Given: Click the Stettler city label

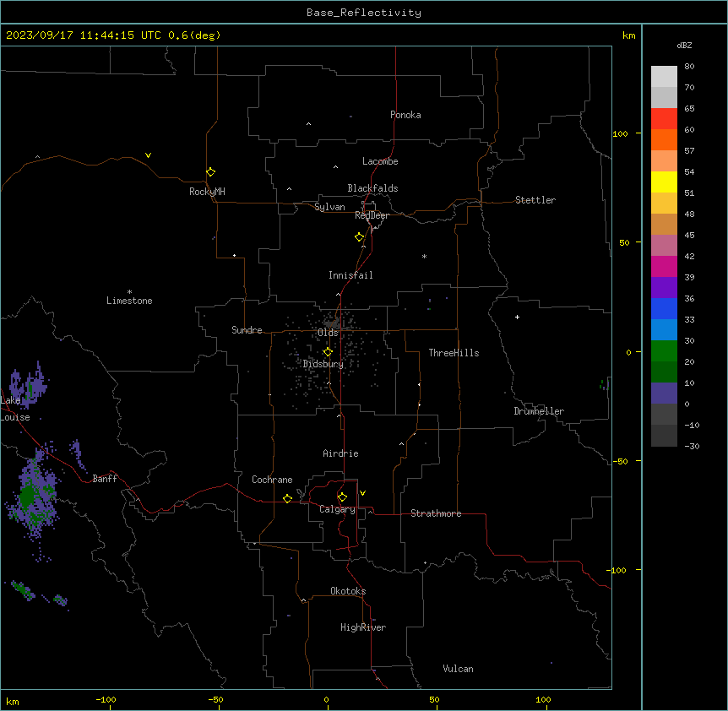Looking at the screenshot, I should 535,200.
